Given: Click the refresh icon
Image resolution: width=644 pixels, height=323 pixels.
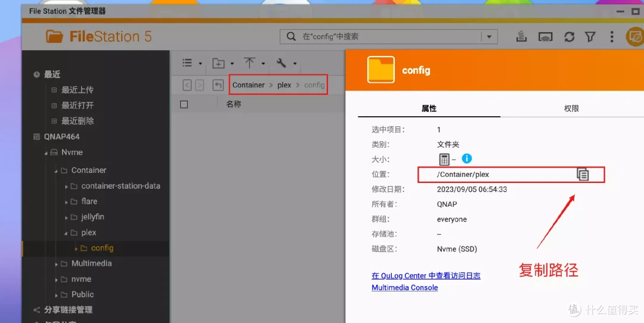Looking at the screenshot, I should click(x=569, y=36).
